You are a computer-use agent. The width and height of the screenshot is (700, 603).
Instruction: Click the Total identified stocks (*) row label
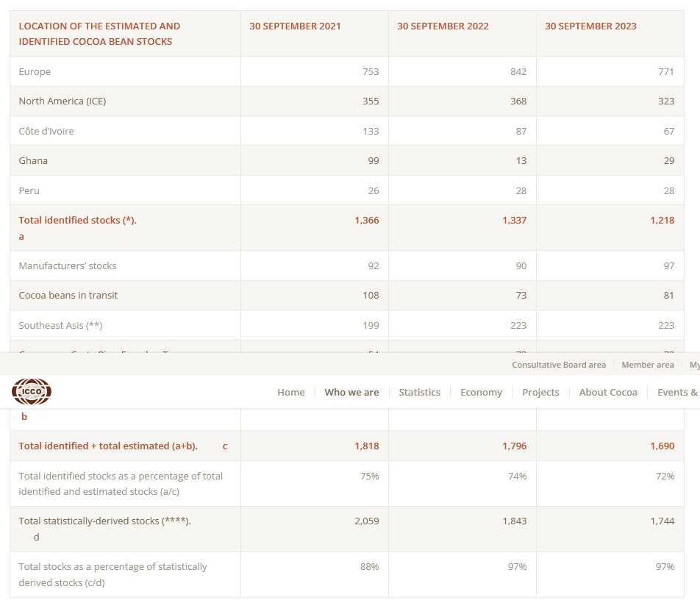[x=77, y=220]
